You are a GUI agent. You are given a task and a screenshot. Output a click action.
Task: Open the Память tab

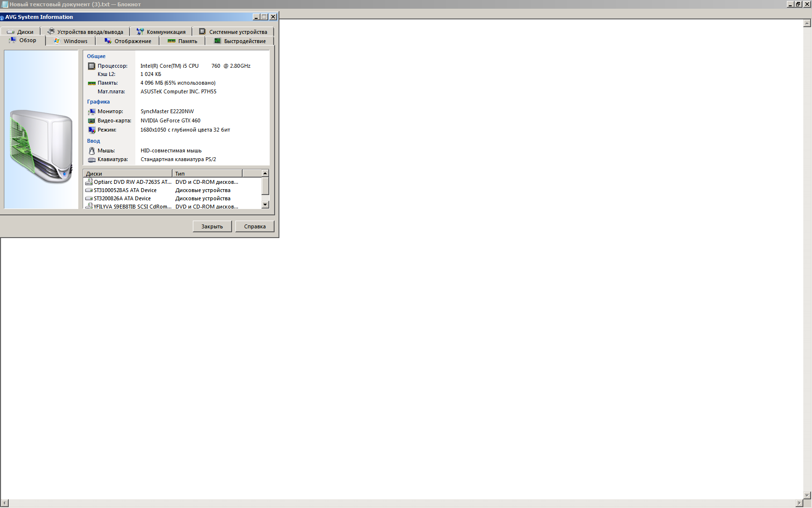tap(182, 41)
